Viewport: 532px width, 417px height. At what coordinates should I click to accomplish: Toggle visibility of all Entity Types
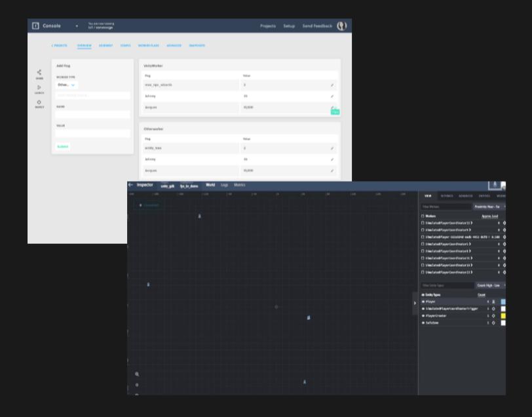click(423, 295)
